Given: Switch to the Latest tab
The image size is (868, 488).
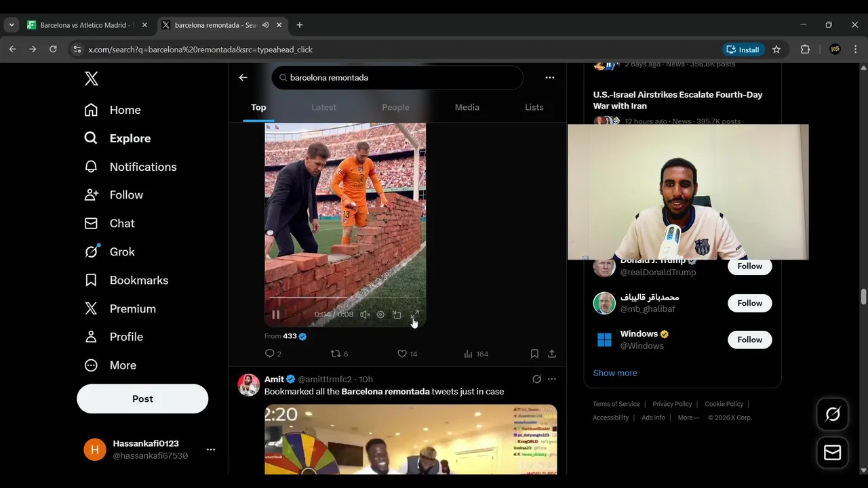Looking at the screenshot, I should 323,107.
